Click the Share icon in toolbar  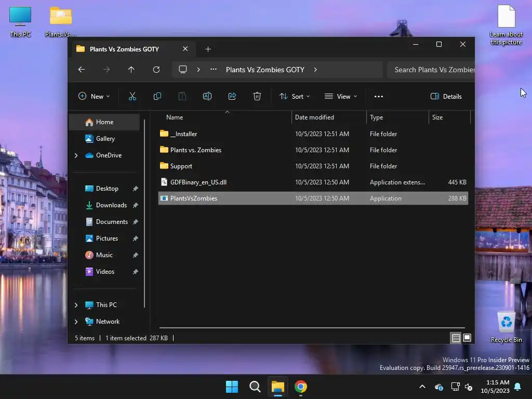tap(232, 96)
